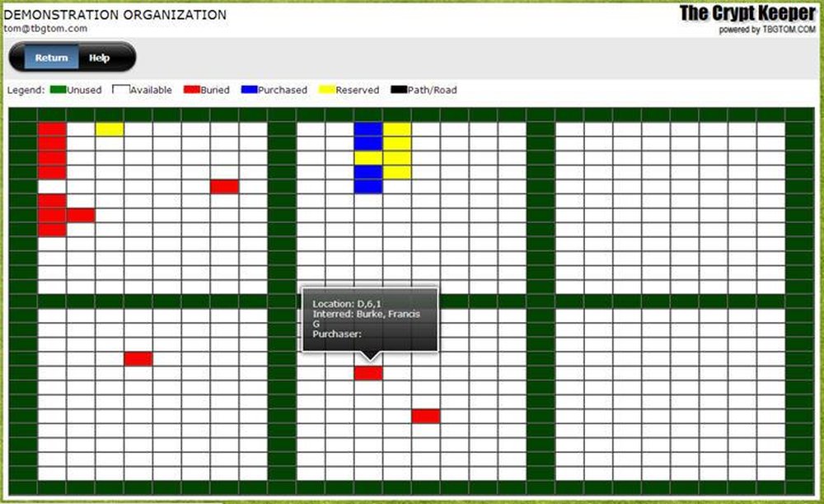Select the bottommost blue purchased plot
The height and width of the screenshot is (504, 824).
click(x=368, y=186)
